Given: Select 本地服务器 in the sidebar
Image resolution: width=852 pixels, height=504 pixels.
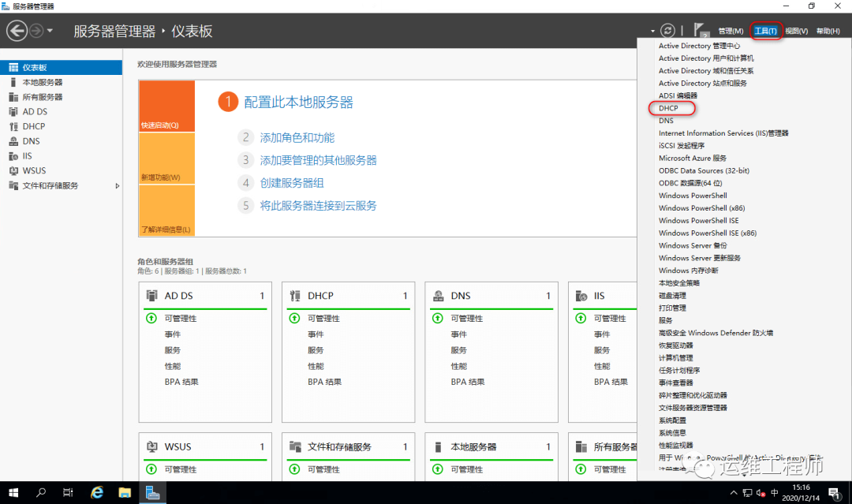Looking at the screenshot, I should click(x=61, y=82).
